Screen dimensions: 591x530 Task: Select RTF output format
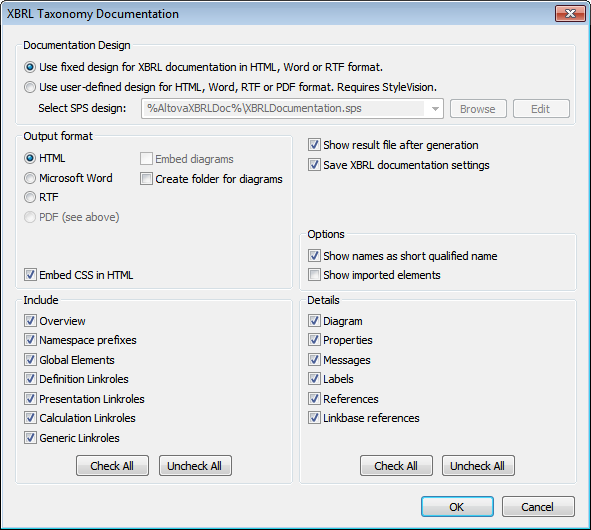coord(30,197)
